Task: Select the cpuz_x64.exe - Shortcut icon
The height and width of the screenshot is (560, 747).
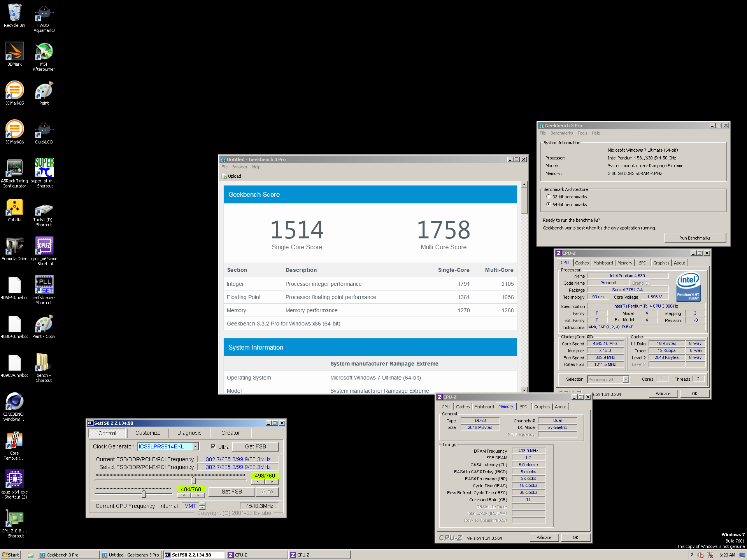Action: coord(44,251)
